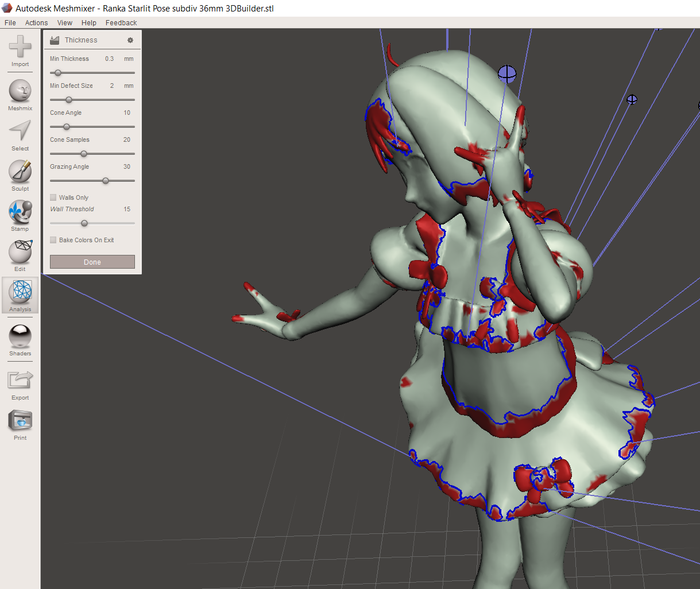The width and height of the screenshot is (700, 589).
Task: Open Thickness panel settings gear
Action: pos(130,40)
